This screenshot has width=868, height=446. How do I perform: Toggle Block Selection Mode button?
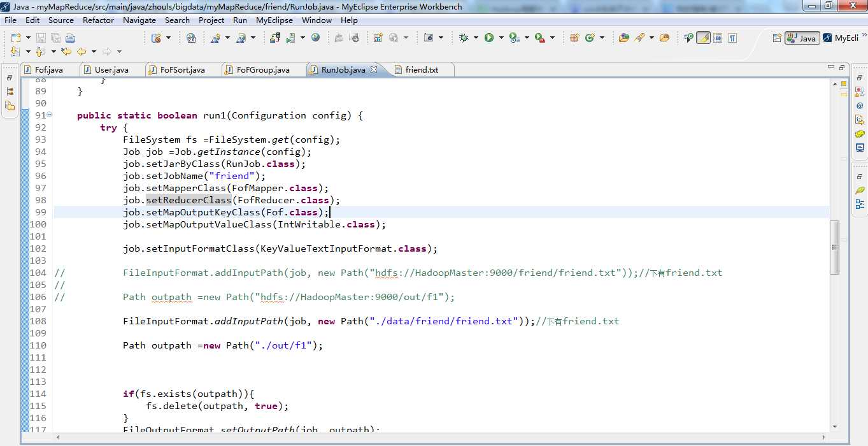tap(718, 38)
